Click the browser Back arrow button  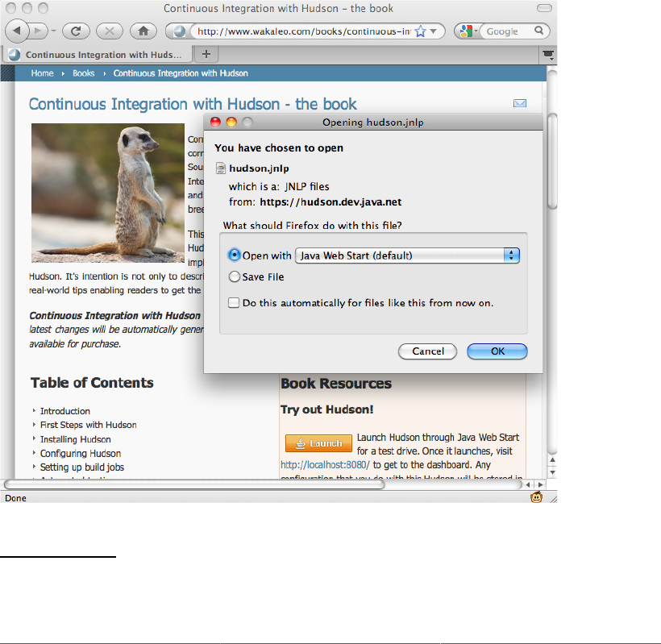17,31
